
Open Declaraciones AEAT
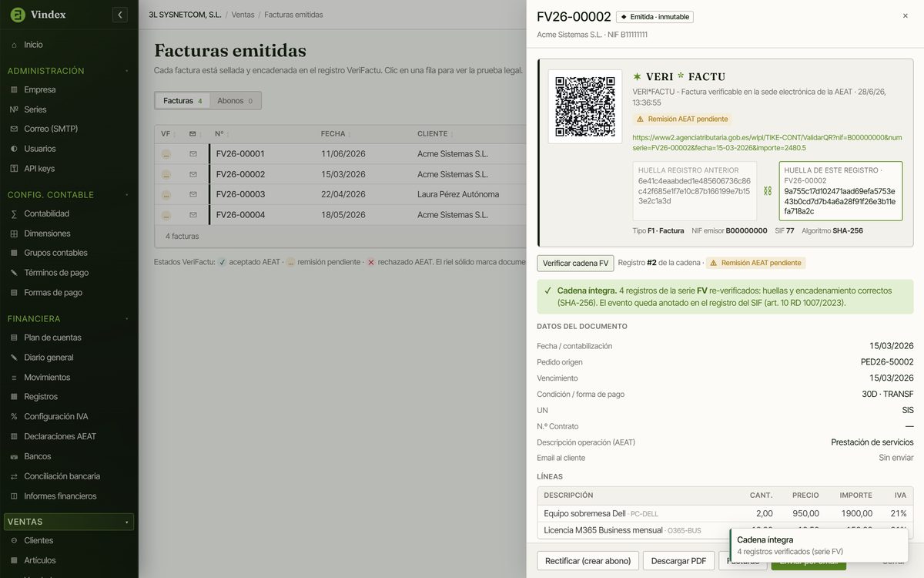tap(60, 436)
